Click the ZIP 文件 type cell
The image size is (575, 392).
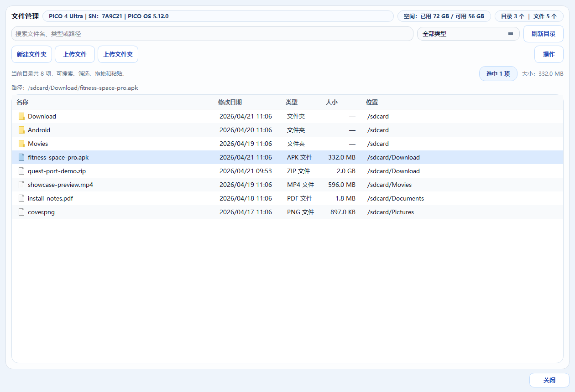pyautogui.click(x=298, y=171)
